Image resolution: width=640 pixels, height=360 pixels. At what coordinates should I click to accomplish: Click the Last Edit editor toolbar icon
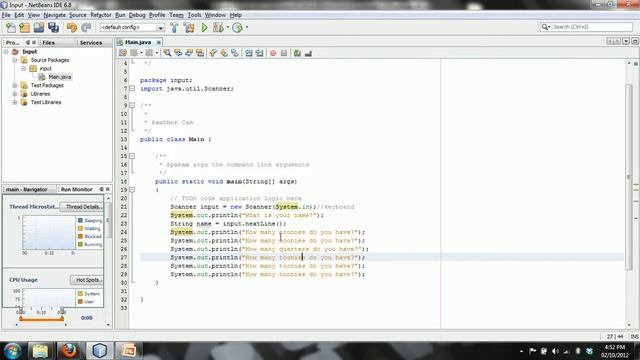pos(123,53)
